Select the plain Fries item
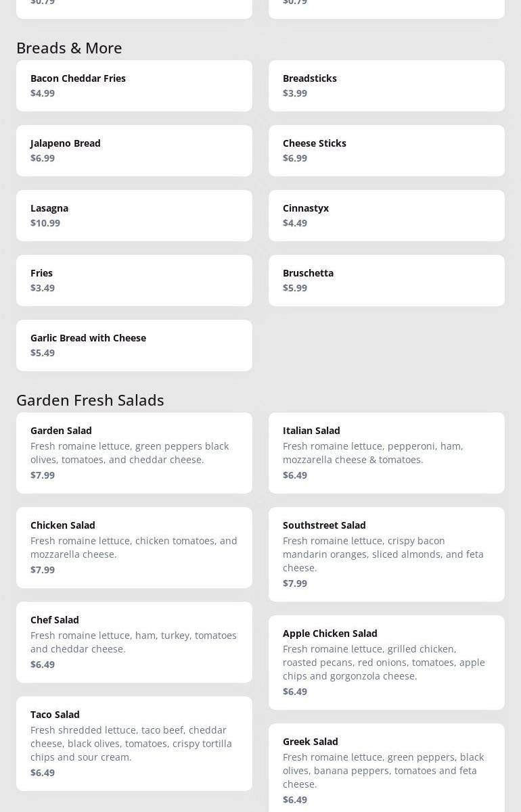 pyautogui.click(x=134, y=281)
